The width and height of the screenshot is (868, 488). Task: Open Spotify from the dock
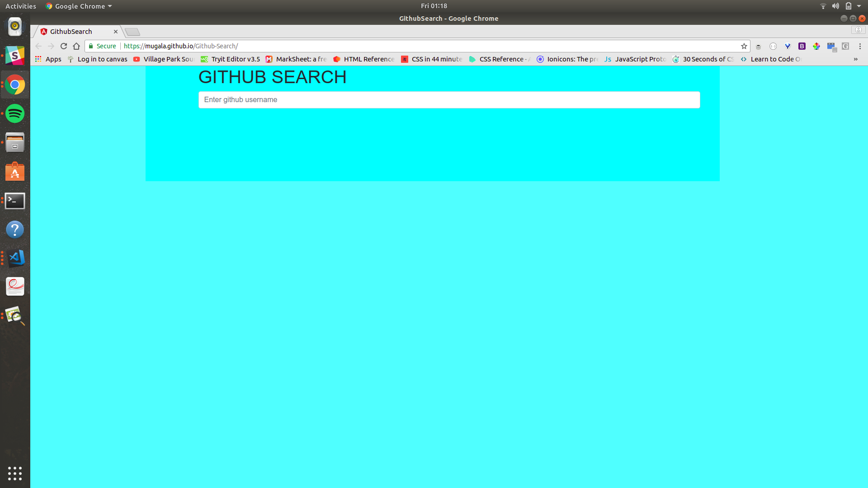(x=15, y=113)
